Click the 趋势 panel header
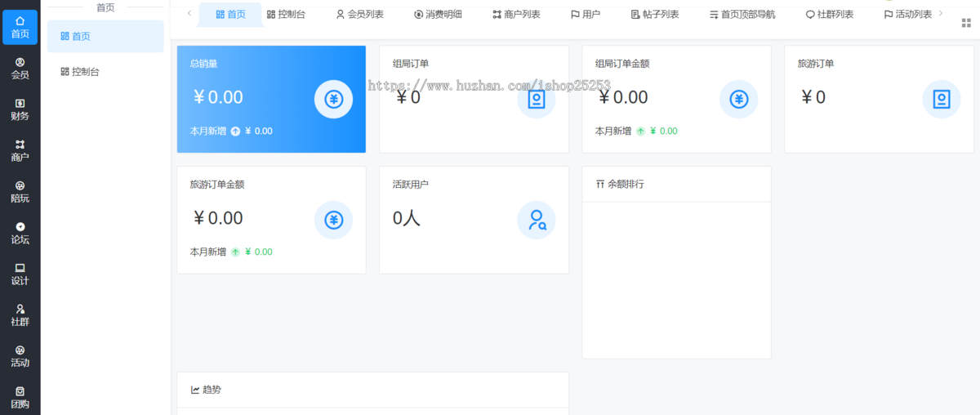This screenshot has height=415, width=980. (372, 390)
